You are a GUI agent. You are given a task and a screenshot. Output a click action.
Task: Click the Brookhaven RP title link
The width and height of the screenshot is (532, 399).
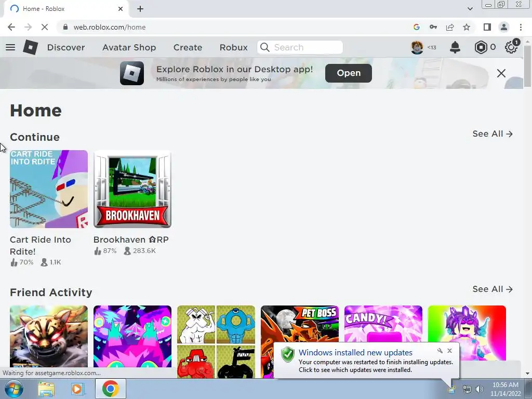click(131, 240)
